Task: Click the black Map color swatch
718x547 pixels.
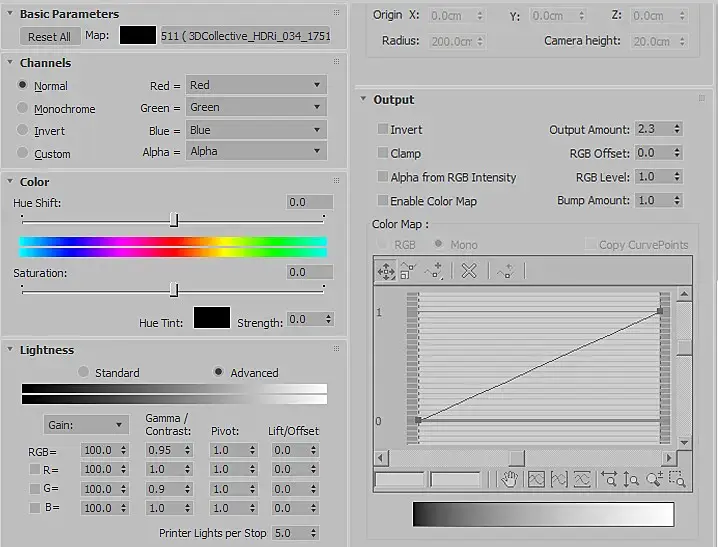Action: [x=138, y=35]
